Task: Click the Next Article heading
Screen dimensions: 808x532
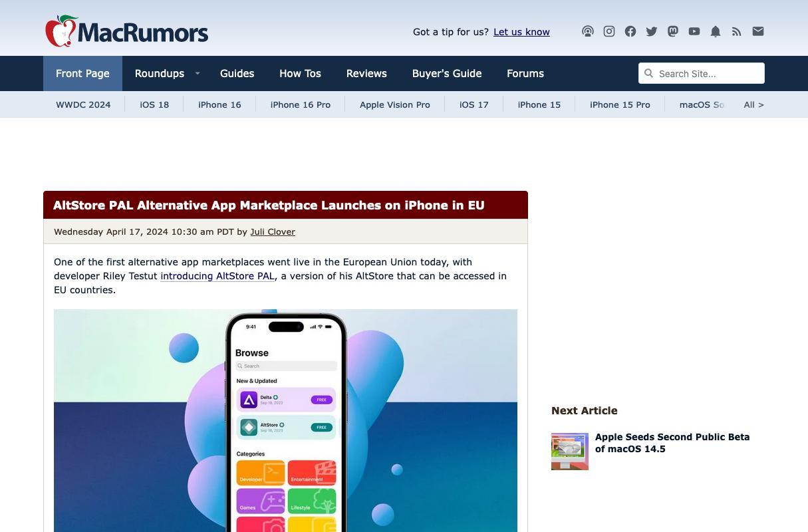Action: pyautogui.click(x=585, y=410)
